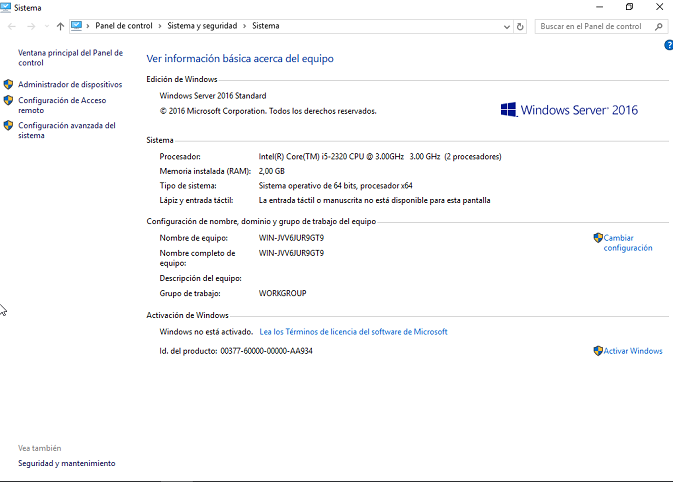Select the 64 bits system type text
This screenshot has height=482, width=673.
tap(335, 185)
